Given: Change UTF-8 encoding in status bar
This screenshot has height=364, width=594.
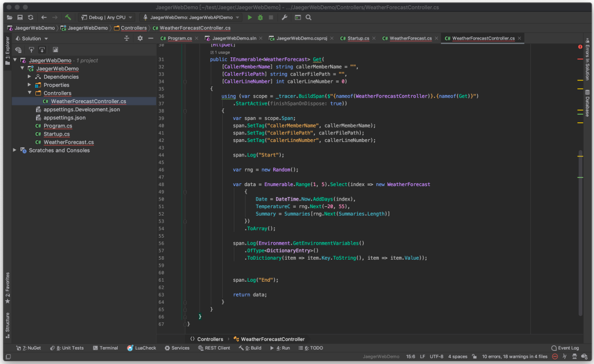Looking at the screenshot, I should coord(436,356).
